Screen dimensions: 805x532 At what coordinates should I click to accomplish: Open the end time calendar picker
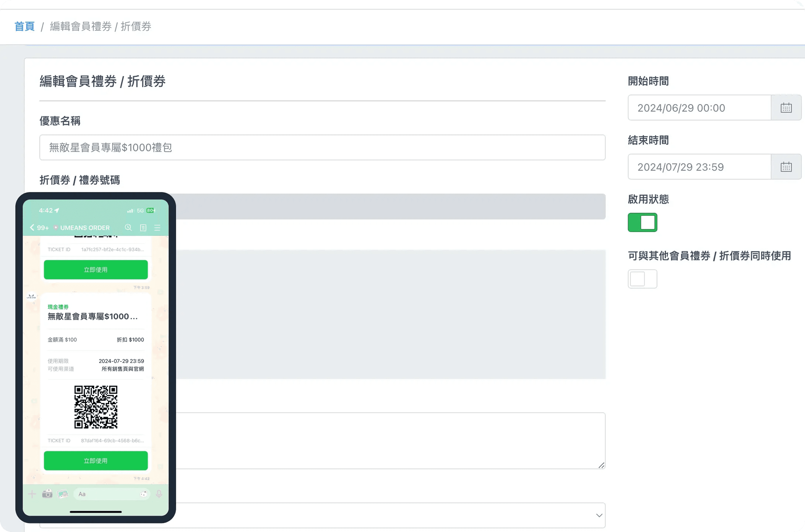(x=786, y=167)
